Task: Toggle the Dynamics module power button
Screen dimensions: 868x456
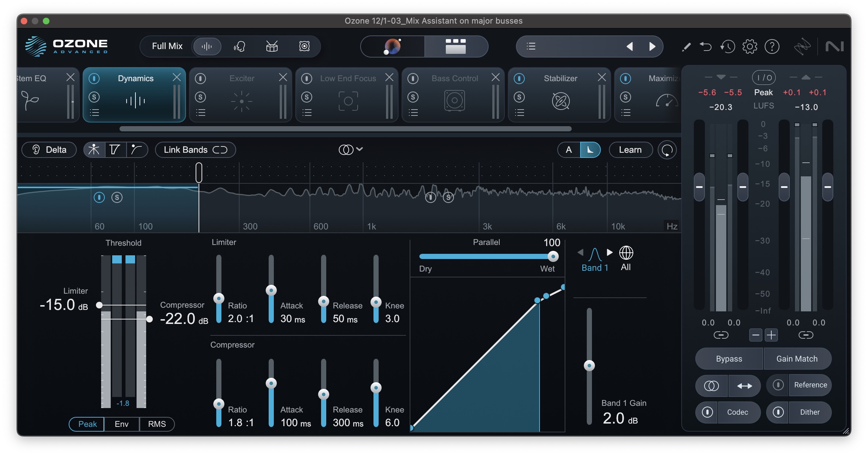Action: pos(94,79)
